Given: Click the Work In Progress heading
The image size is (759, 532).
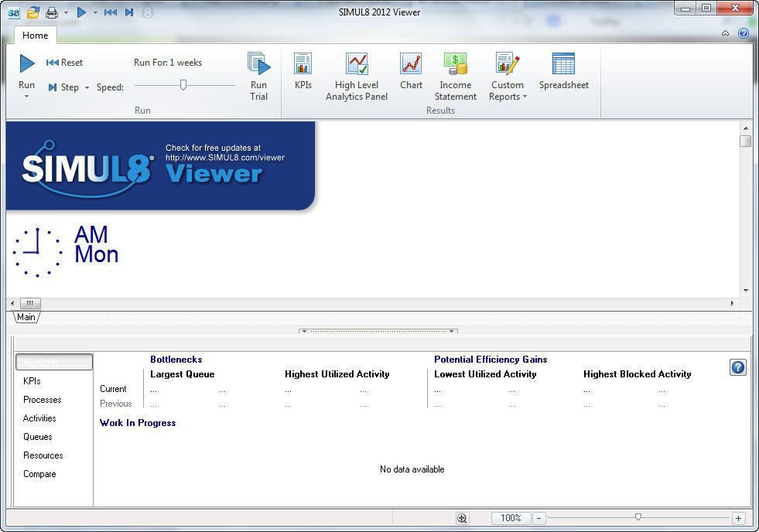Looking at the screenshot, I should pyautogui.click(x=138, y=423).
